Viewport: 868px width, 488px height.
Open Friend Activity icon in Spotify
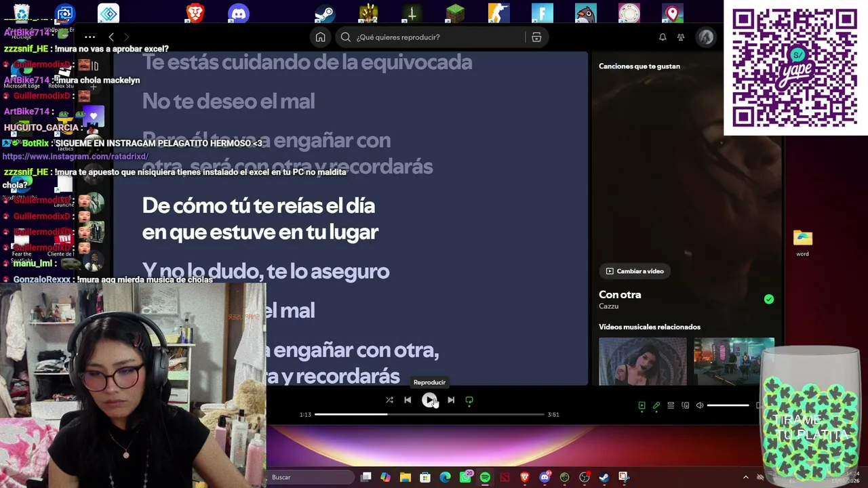[x=681, y=37]
